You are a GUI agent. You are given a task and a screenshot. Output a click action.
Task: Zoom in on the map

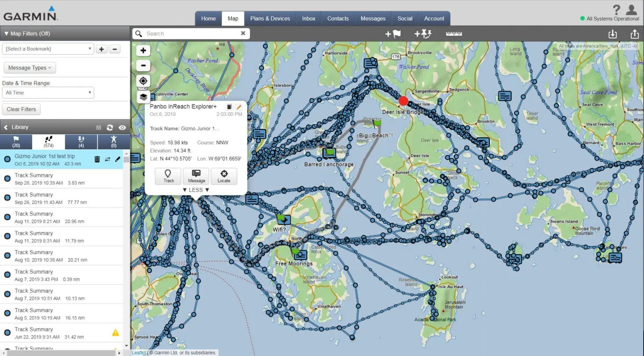143,51
